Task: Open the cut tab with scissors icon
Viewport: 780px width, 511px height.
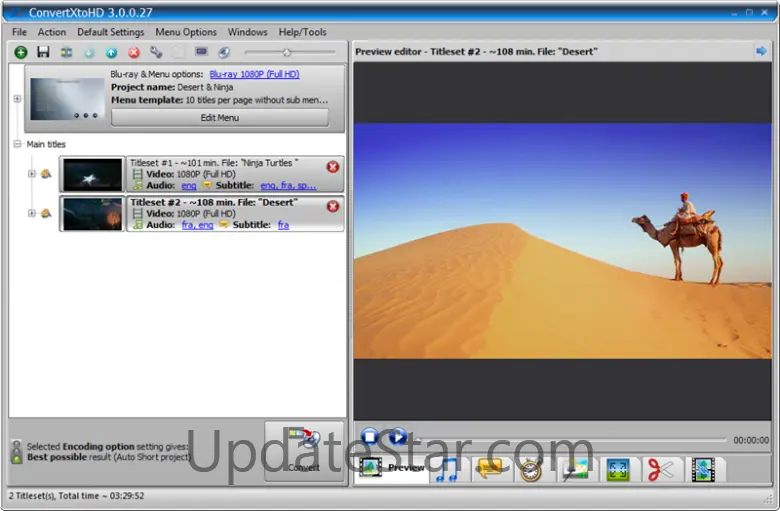Action: (661, 469)
